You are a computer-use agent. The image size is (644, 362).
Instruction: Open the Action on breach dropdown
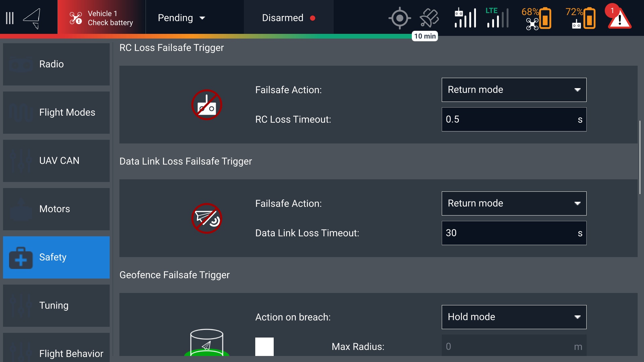click(x=514, y=317)
